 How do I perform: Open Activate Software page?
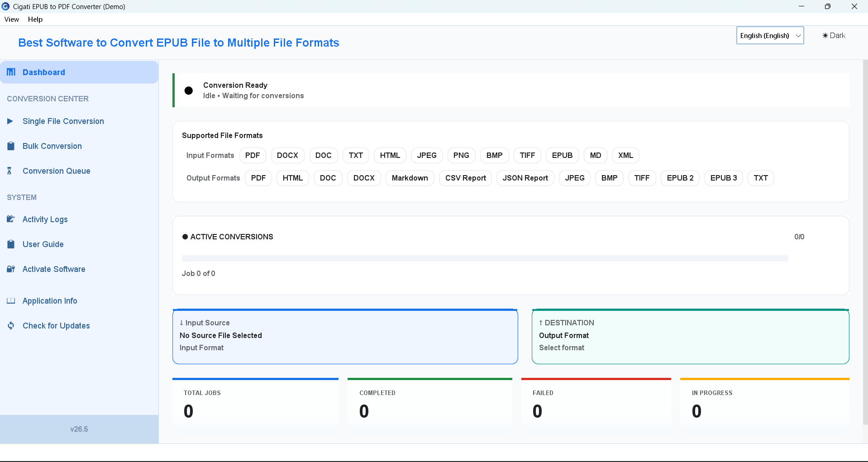[79, 269]
